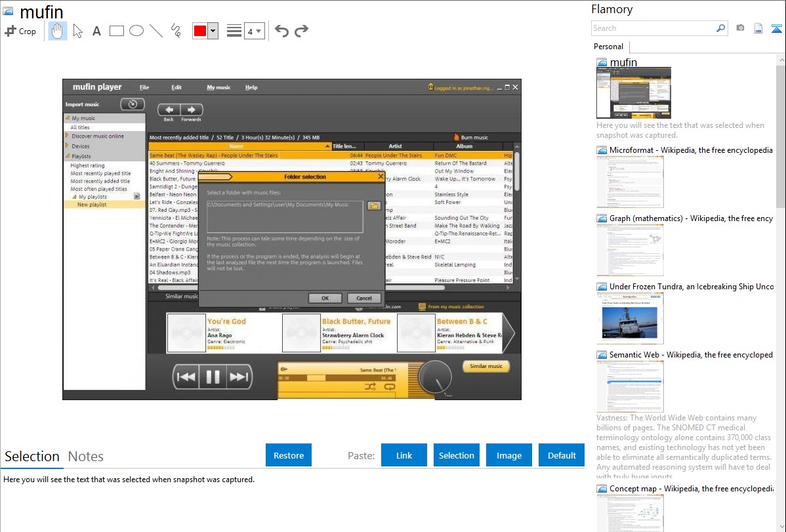The width and height of the screenshot is (786, 532).
Task: Click the folder browse icon in dialog
Action: (374, 205)
